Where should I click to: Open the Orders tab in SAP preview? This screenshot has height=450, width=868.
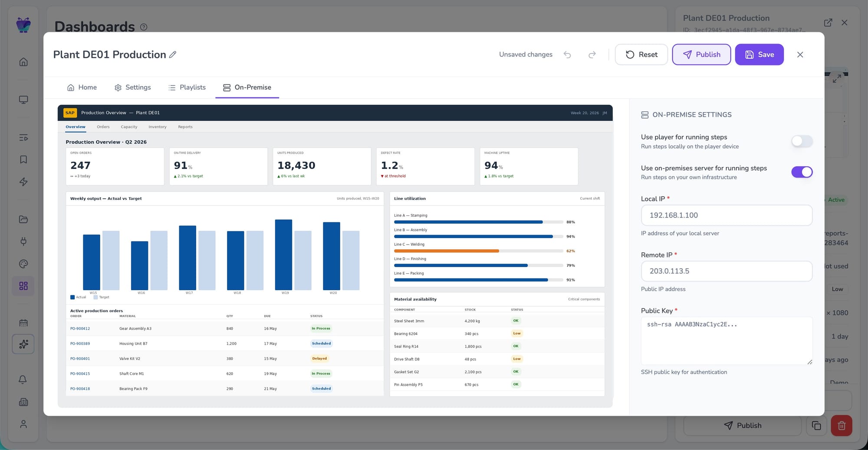click(x=103, y=127)
